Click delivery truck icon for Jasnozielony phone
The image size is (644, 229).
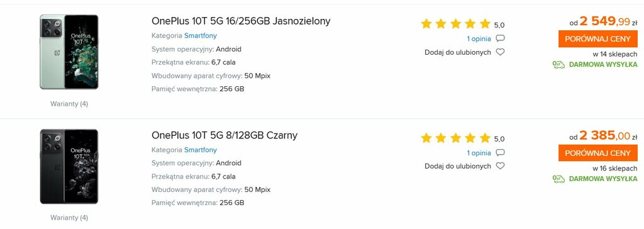pos(559,65)
